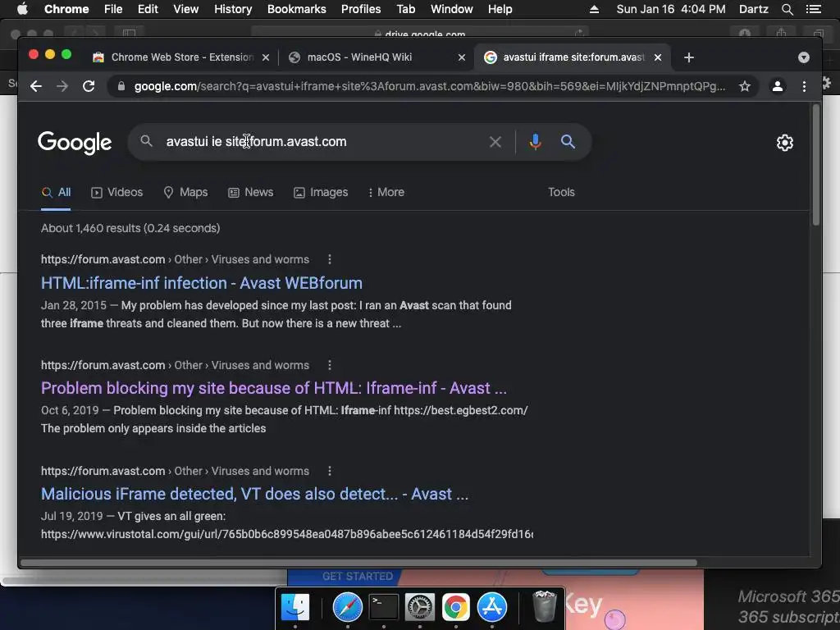The width and height of the screenshot is (840, 630).
Task: Close the macOS - WineHQ Wiki tab
Action: coord(462,57)
